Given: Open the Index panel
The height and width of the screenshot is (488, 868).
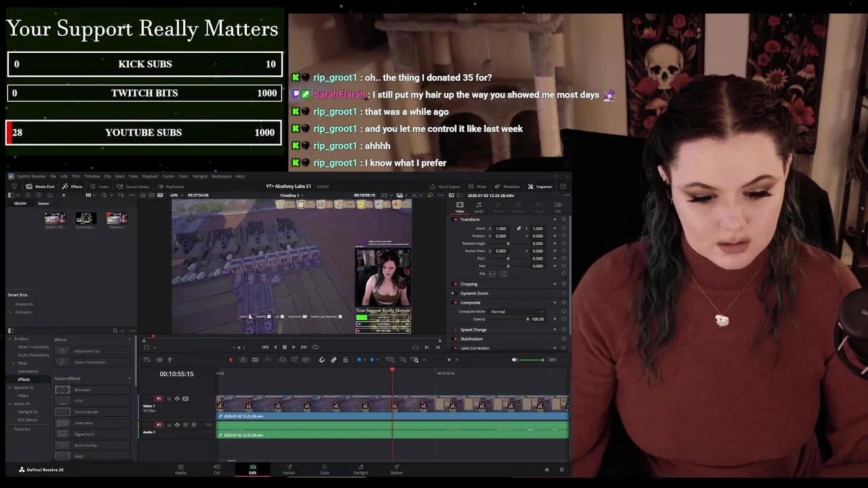Looking at the screenshot, I should tap(100, 186).
